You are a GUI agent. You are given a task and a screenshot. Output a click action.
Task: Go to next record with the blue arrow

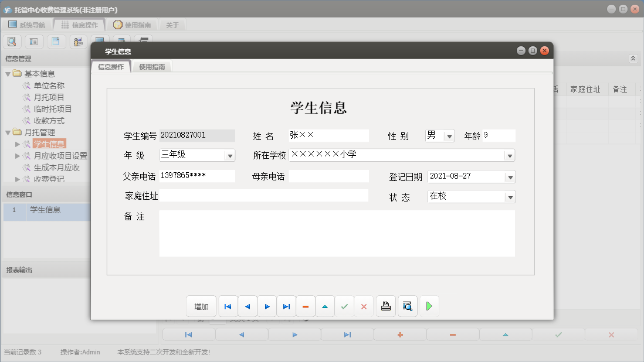pyautogui.click(x=266, y=306)
